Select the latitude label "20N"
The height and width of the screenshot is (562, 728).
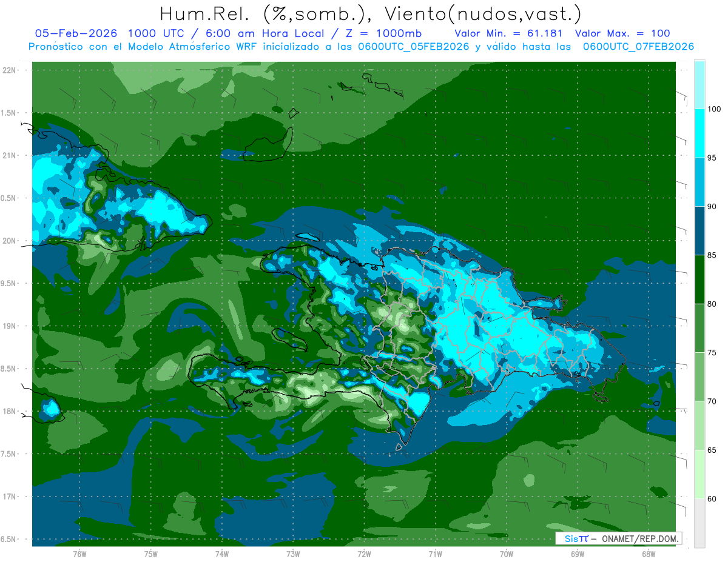(10, 241)
